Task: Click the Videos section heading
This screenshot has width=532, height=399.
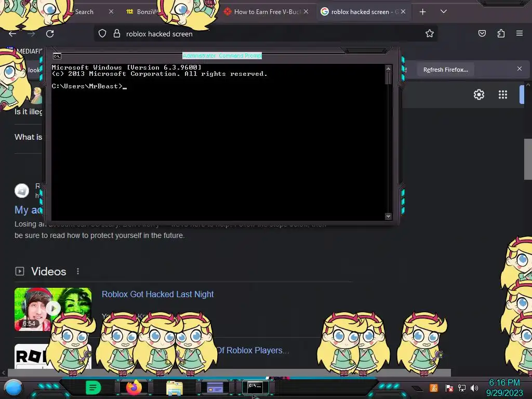Action: [x=48, y=271]
